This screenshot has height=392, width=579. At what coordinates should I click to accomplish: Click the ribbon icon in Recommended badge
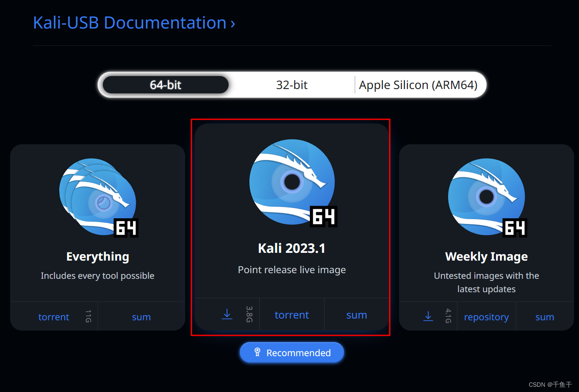click(x=257, y=352)
